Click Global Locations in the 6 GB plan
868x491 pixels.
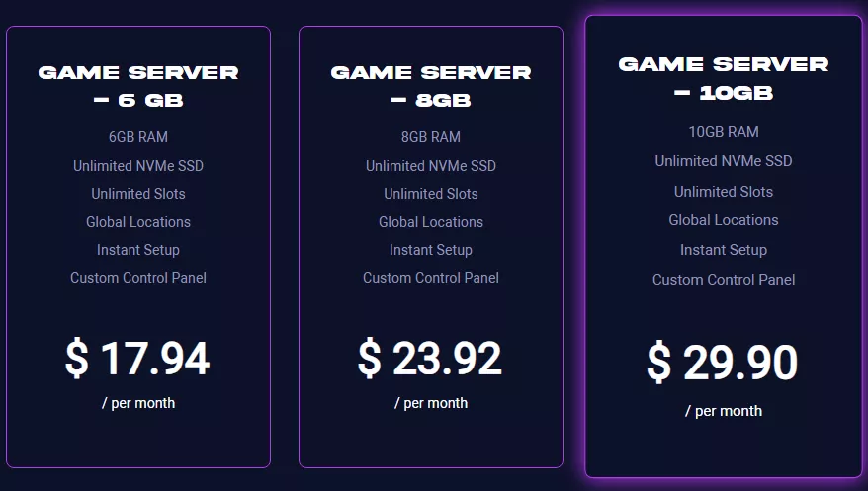pos(138,222)
